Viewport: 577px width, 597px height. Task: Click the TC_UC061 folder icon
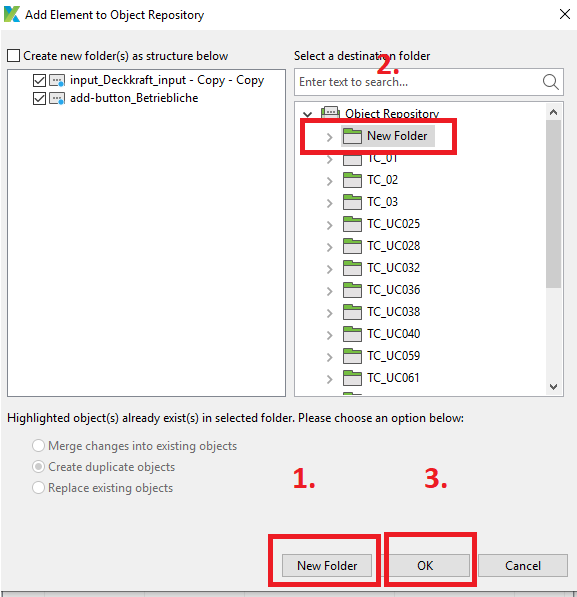point(352,378)
